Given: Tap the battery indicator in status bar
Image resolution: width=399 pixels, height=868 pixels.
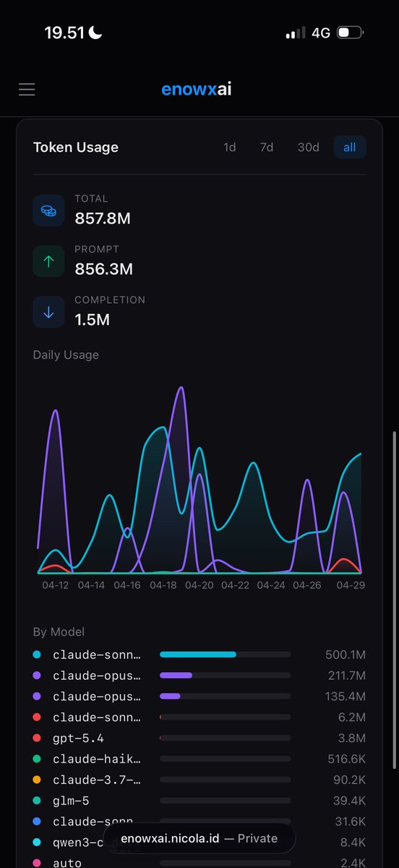Looking at the screenshot, I should 351,33.
